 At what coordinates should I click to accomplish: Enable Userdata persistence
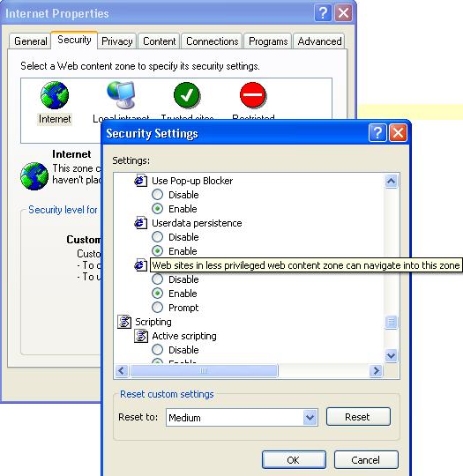[x=157, y=251]
